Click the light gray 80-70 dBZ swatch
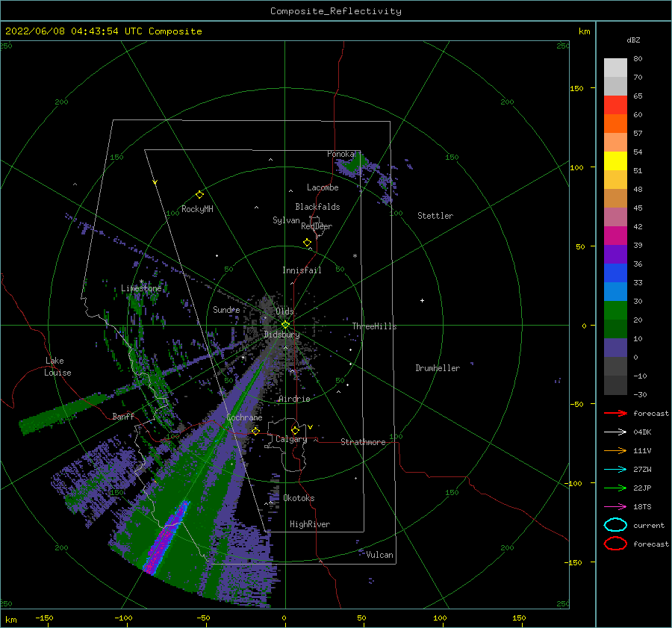Viewport: 672px width, 628px height. click(615, 68)
